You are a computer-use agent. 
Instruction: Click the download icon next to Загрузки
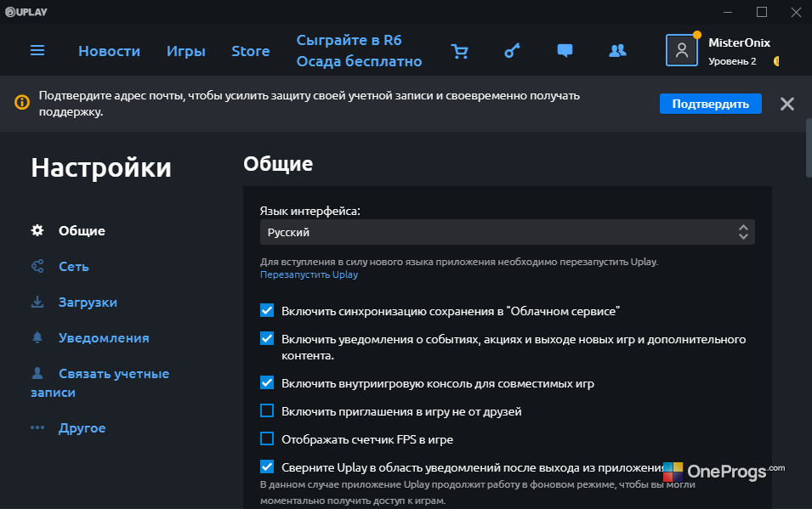pyautogui.click(x=37, y=302)
